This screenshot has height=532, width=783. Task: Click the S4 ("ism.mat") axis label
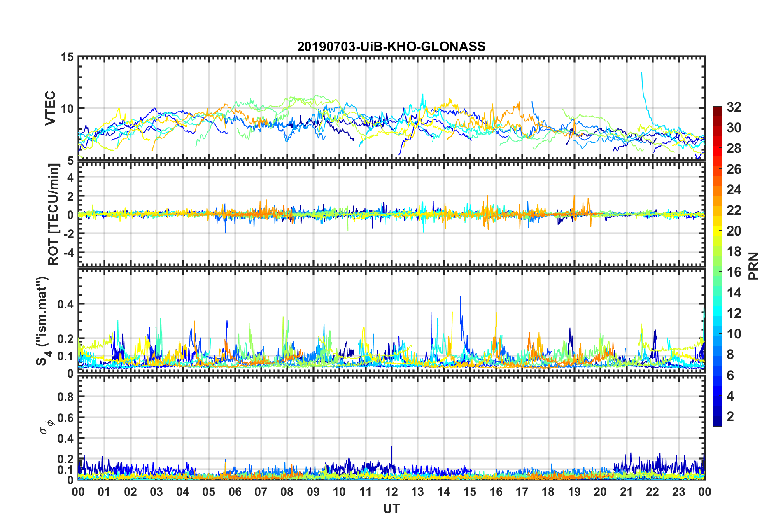[42, 321]
